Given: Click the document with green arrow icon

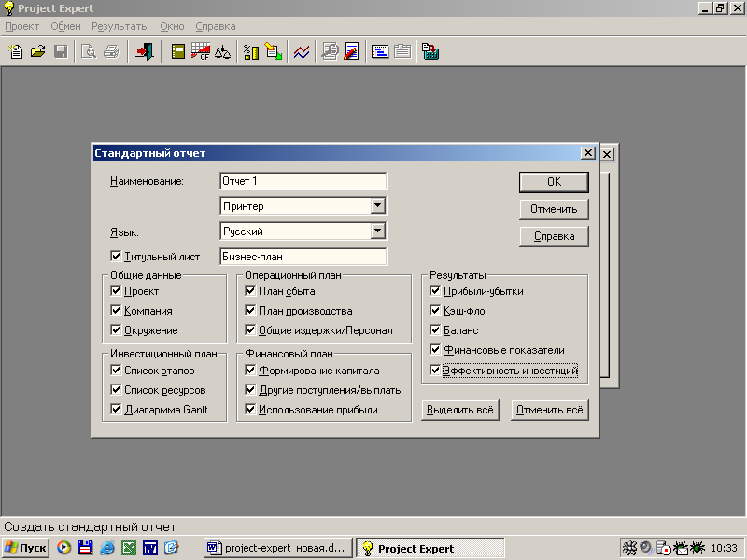Looking at the screenshot, I should click(274, 51).
